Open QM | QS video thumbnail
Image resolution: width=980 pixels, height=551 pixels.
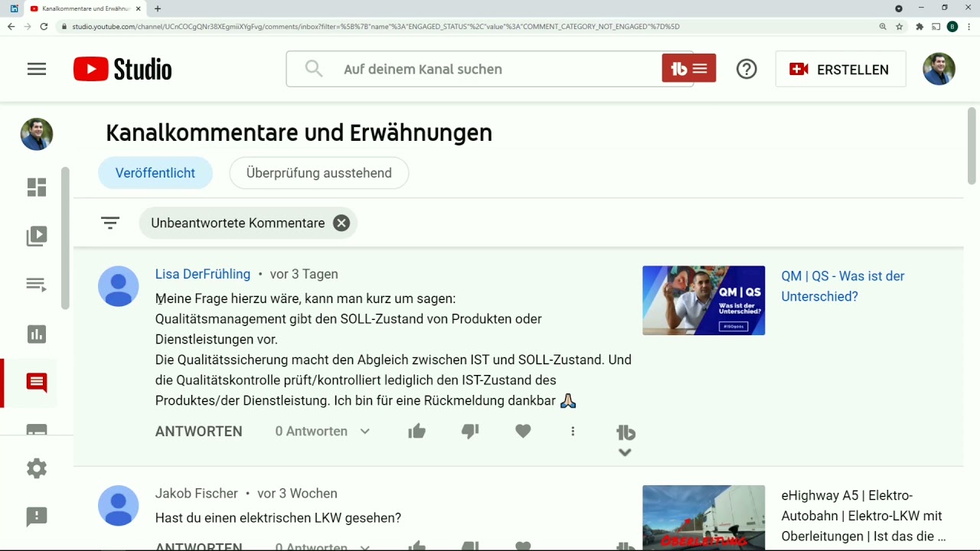click(x=704, y=300)
